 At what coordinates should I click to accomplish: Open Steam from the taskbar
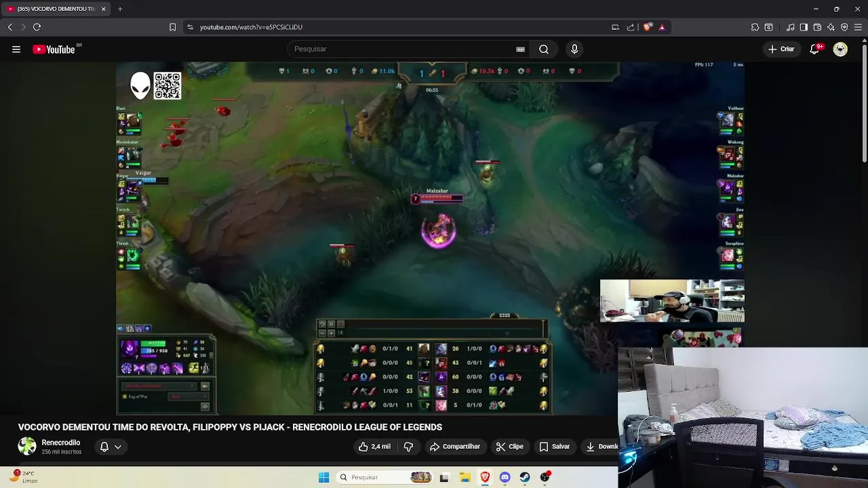click(x=525, y=477)
